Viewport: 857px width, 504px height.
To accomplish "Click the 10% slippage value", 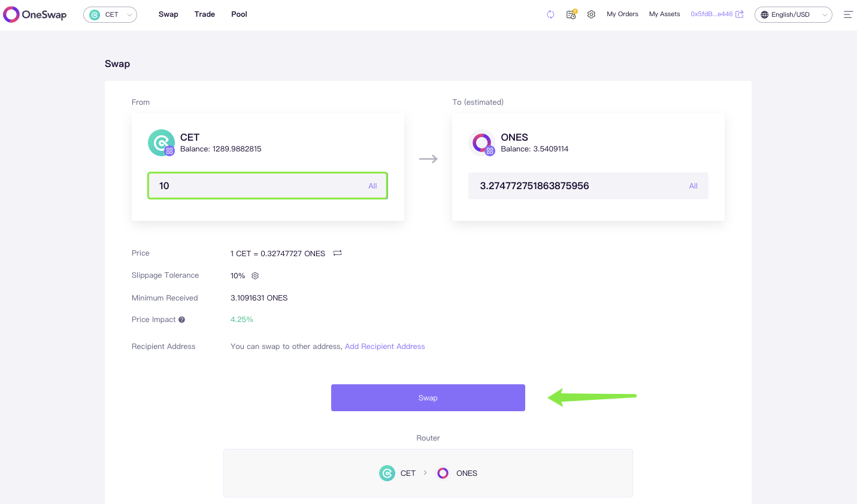I will pyautogui.click(x=238, y=276).
